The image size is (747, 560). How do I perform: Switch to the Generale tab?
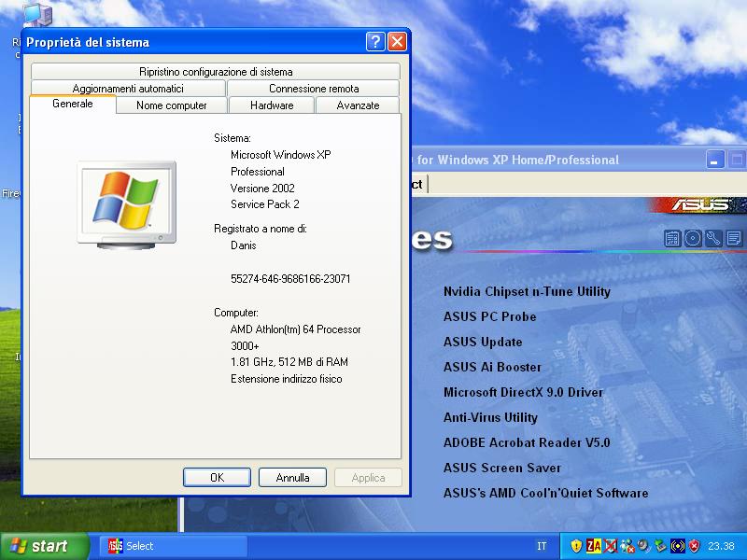pos(73,104)
